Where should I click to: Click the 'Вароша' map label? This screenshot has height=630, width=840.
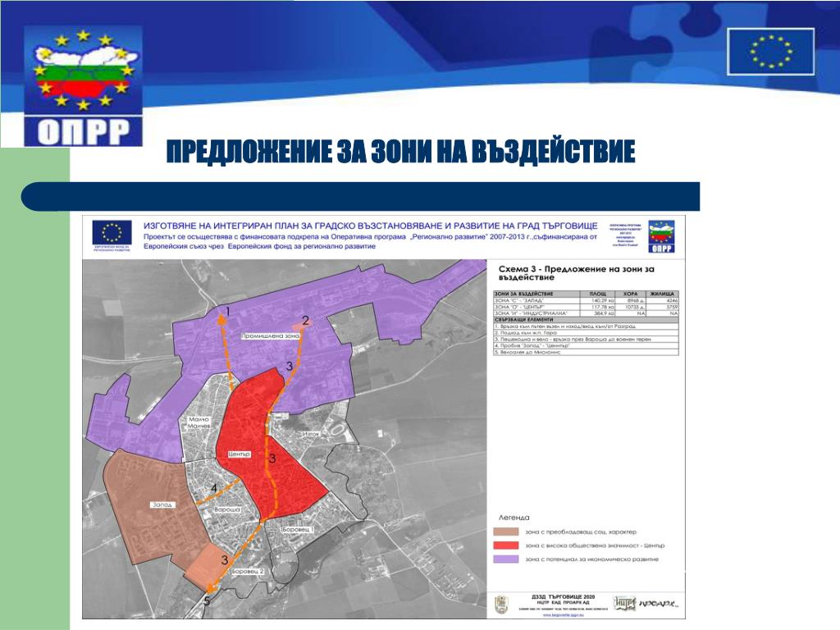coord(226,509)
